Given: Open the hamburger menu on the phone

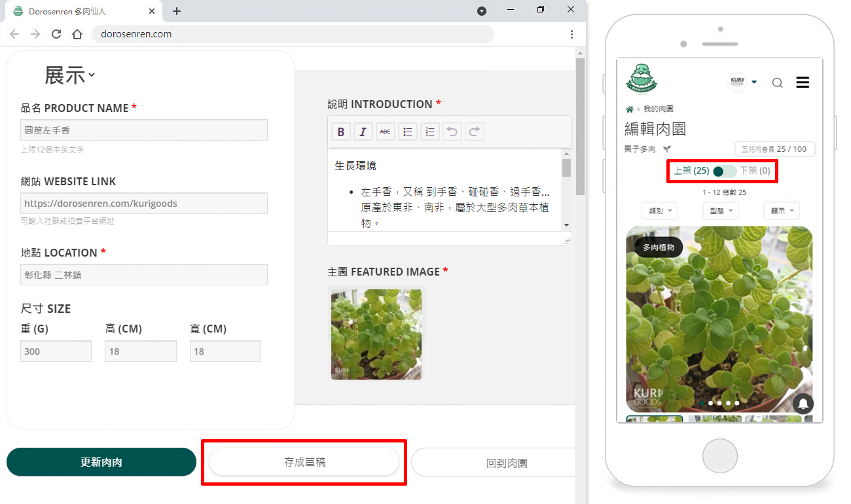Looking at the screenshot, I should [803, 82].
